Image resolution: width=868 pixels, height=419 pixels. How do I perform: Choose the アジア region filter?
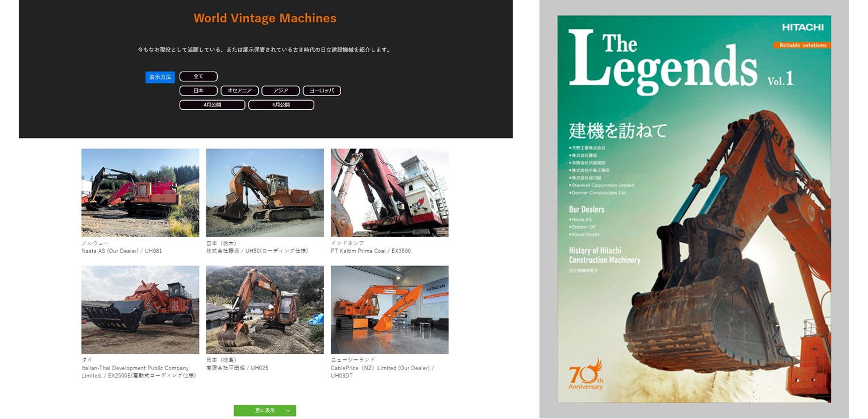(x=280, y=91)
